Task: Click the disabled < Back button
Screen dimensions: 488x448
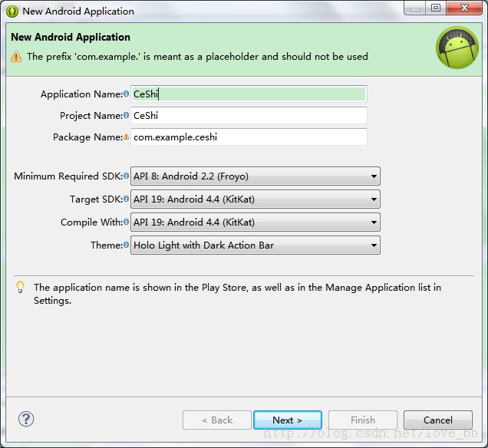Action: coord(217,420)
